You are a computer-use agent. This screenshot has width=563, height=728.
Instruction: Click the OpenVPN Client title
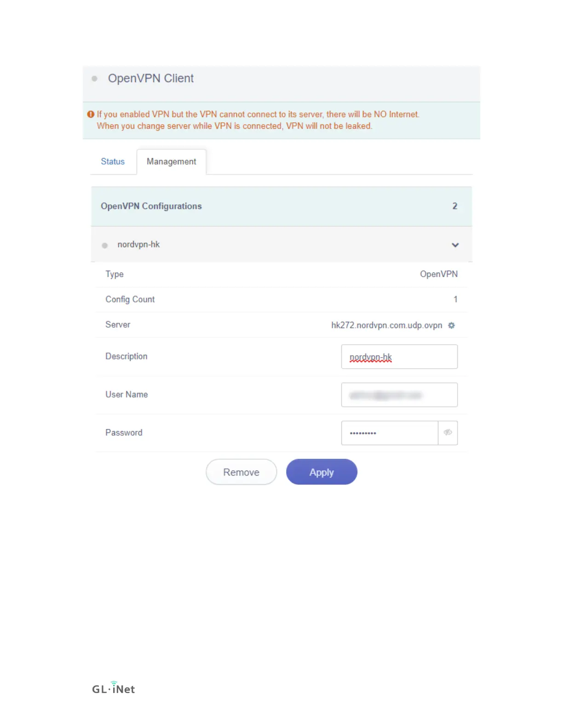[151, 79]
